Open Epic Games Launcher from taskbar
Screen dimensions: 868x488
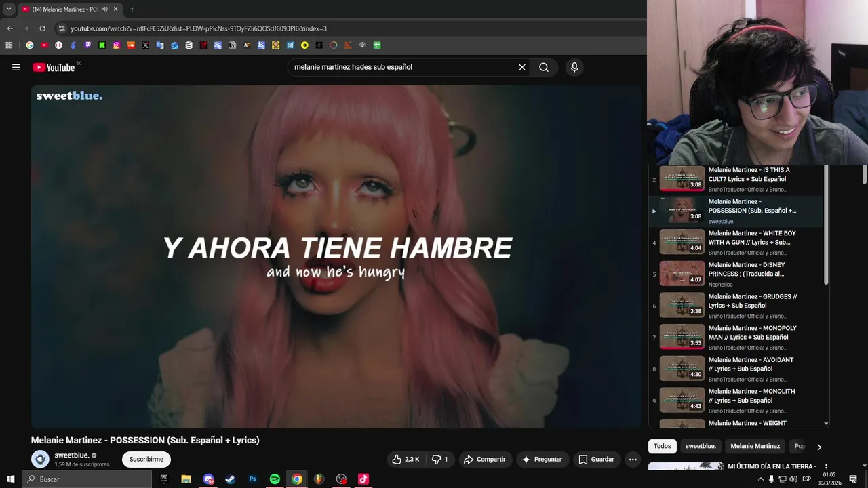[x=163, y=479]
